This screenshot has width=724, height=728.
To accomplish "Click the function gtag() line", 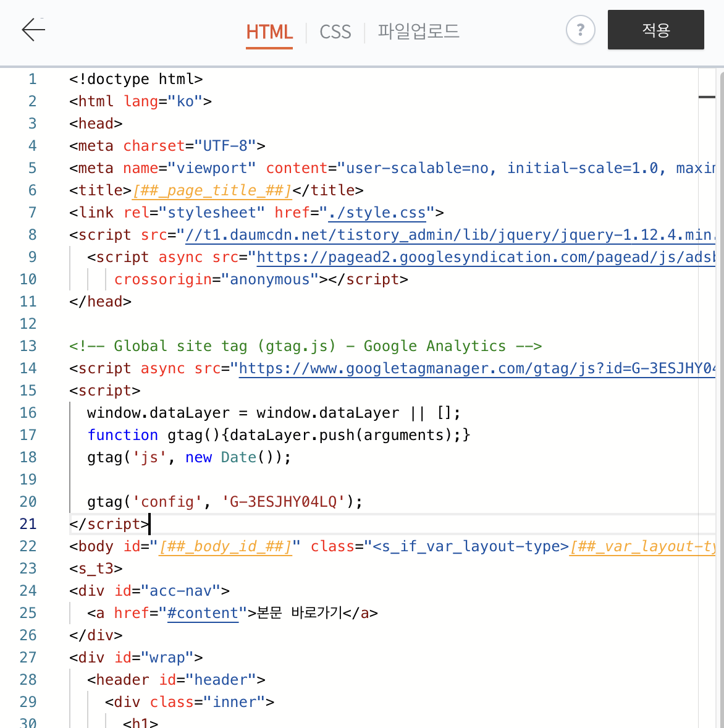I will (279, 436).
